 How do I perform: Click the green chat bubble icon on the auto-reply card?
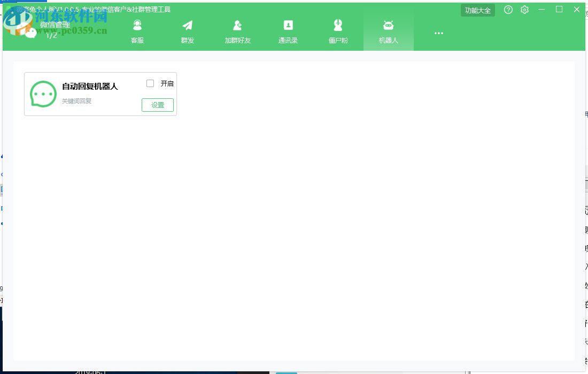pos(43,94)
